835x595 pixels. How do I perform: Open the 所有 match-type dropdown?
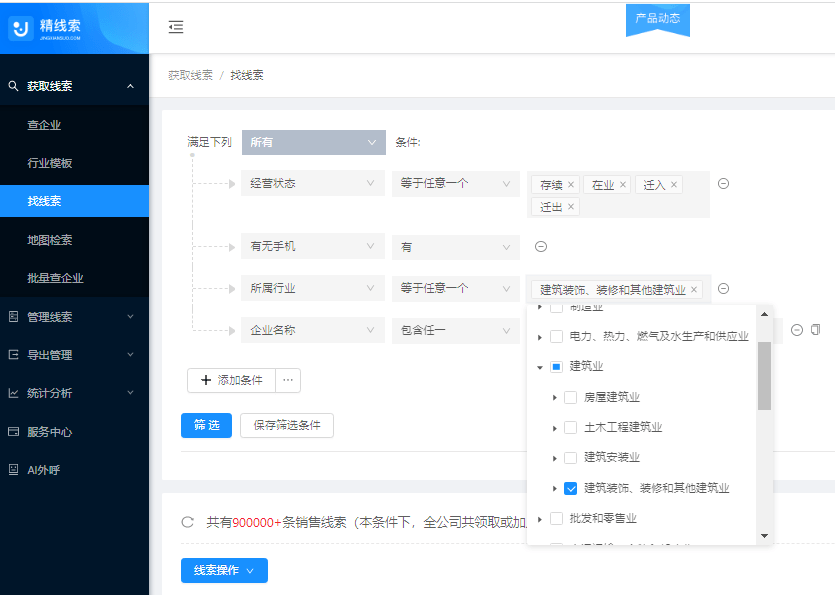point(313,143)
